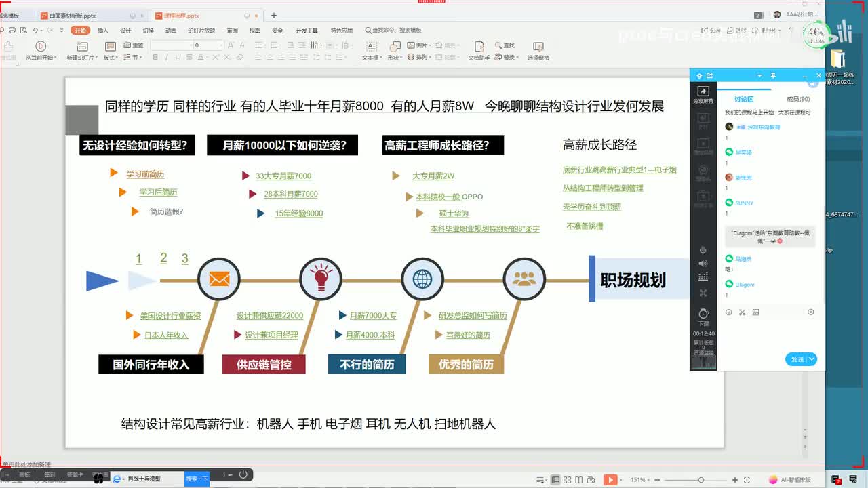Toggle italic formatting
The image size is (868, 488).
(166, 58)
